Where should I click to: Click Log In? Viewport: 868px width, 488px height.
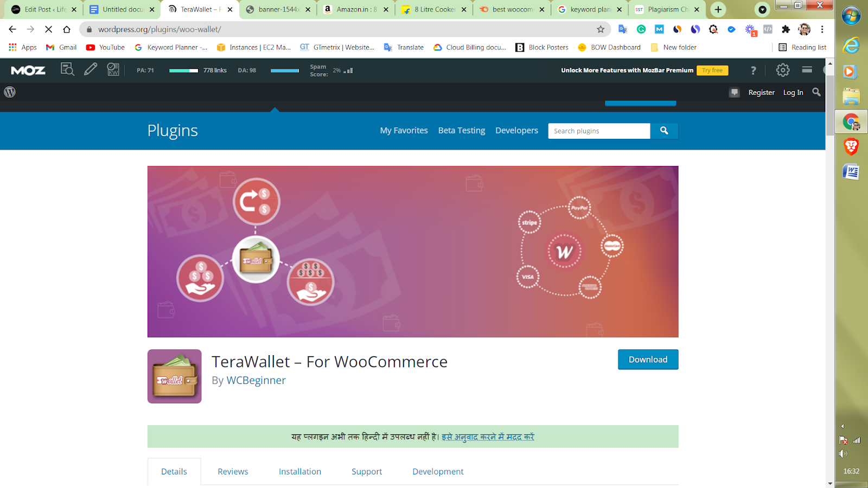793,93
